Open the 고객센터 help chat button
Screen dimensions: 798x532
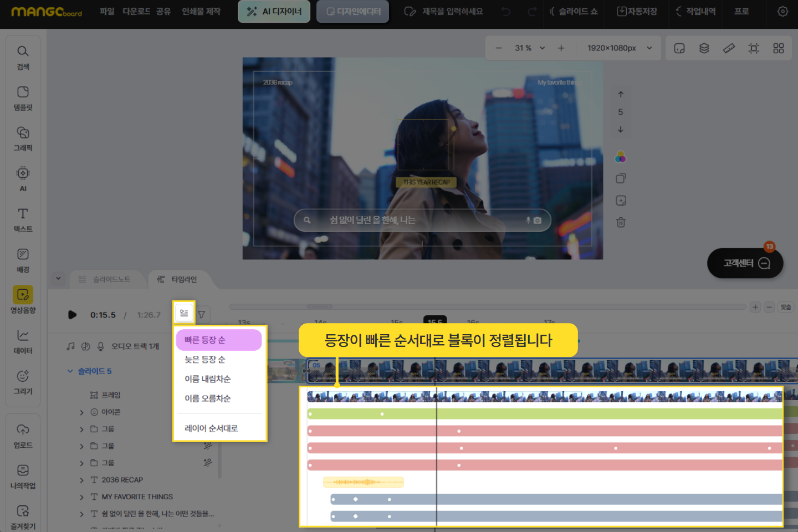tap(745, 263)
